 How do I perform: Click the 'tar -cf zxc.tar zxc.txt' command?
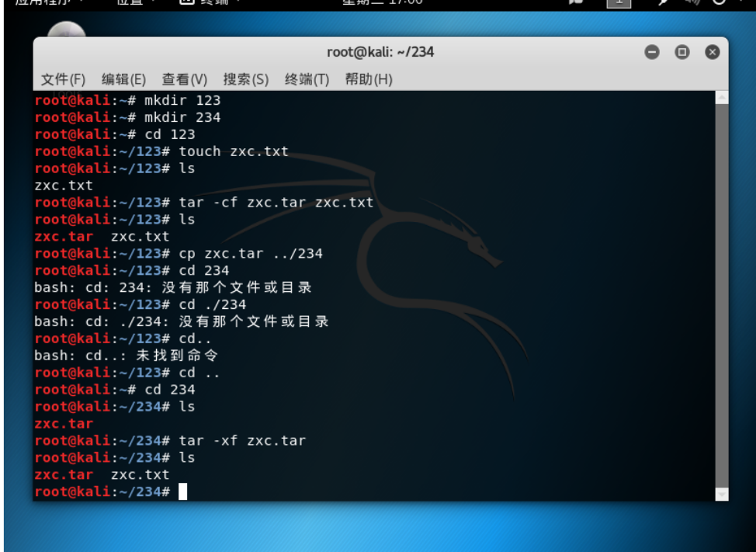[x=276, y=203]
